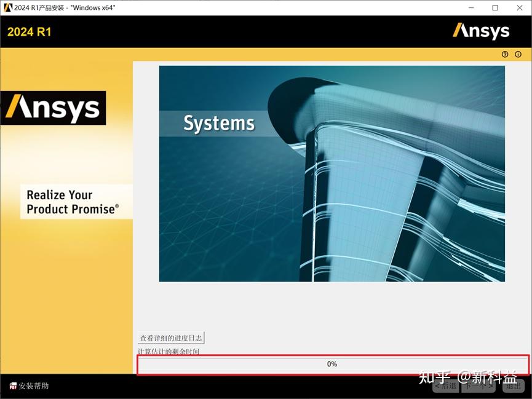Select the Ansys logo in top-right header
This screenshot has width=532, height=399.
click(482, 30)
